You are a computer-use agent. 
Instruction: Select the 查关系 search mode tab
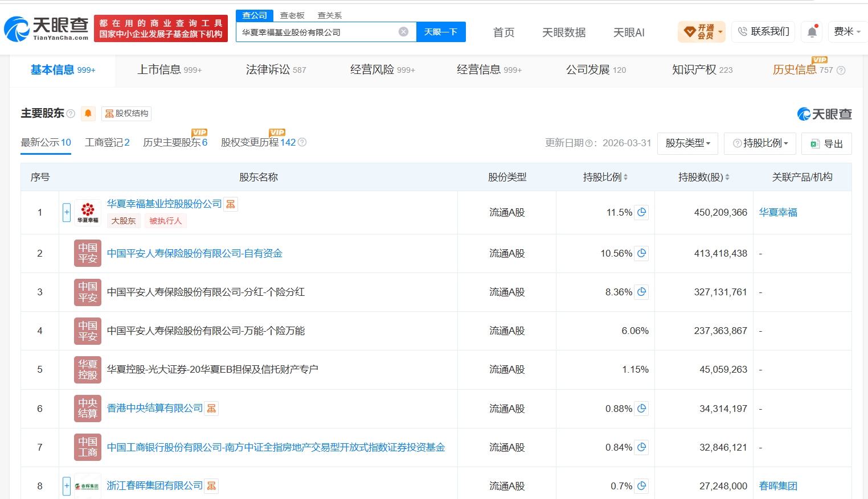(x=330, y=15)
